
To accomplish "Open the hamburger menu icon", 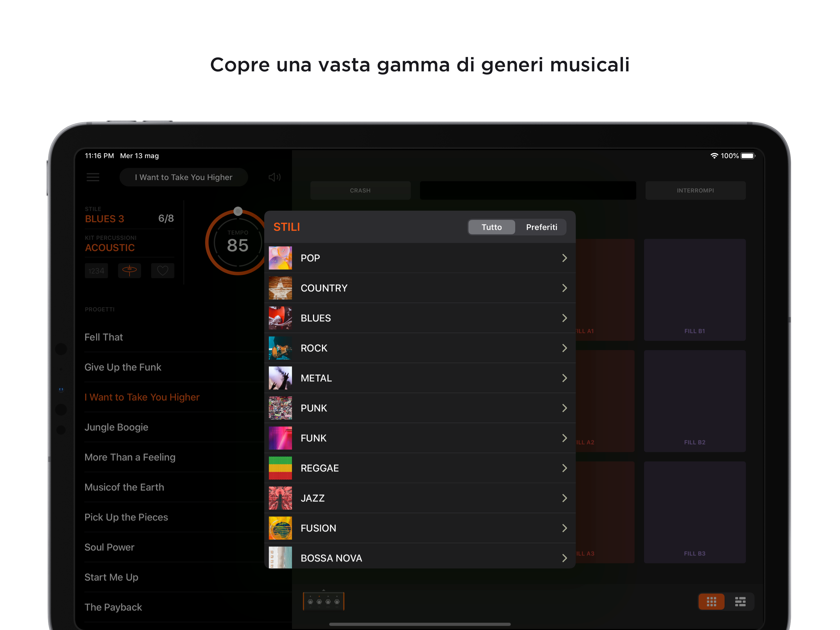I will (x=93, y=177).
